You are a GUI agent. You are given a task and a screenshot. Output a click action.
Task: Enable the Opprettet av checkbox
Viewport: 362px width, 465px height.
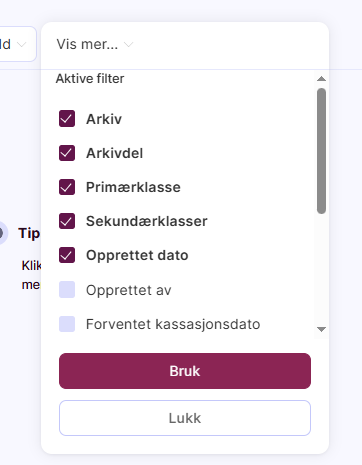click(67, 289)
